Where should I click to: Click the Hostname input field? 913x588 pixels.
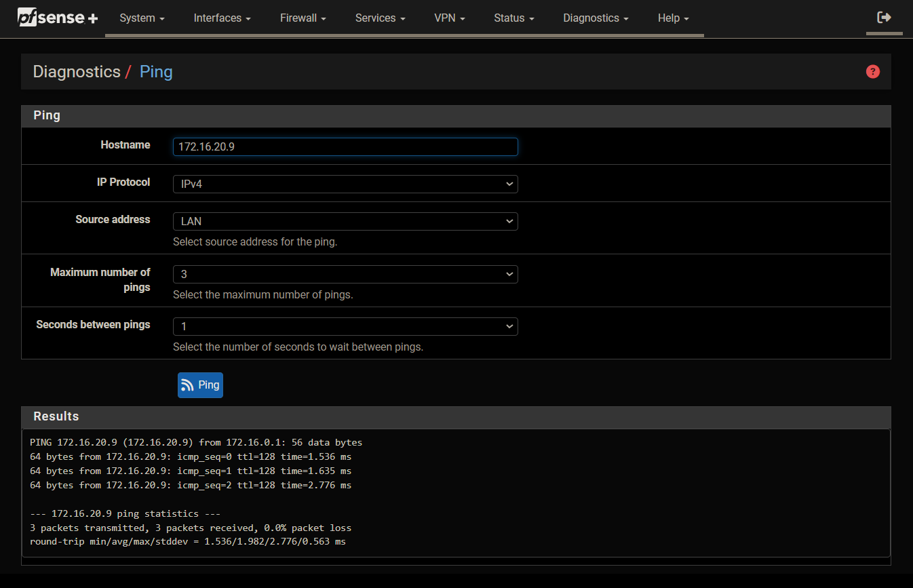[x=345, y=146]
